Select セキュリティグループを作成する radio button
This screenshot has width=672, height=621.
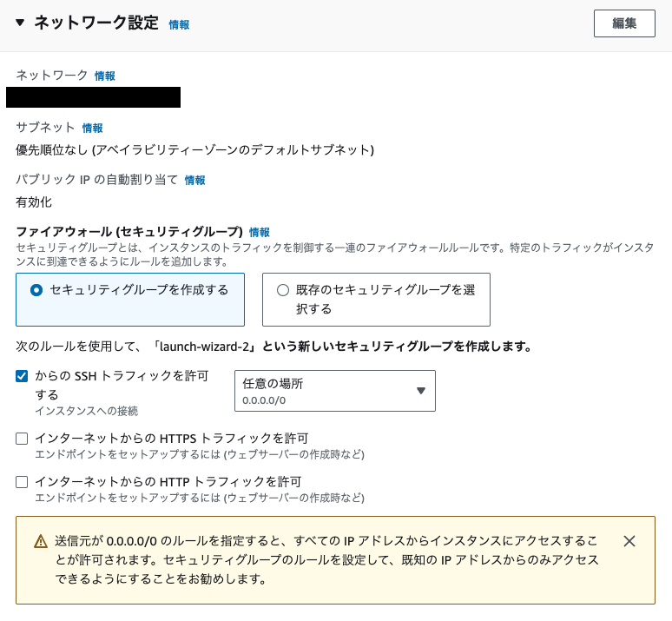point(36,290)
